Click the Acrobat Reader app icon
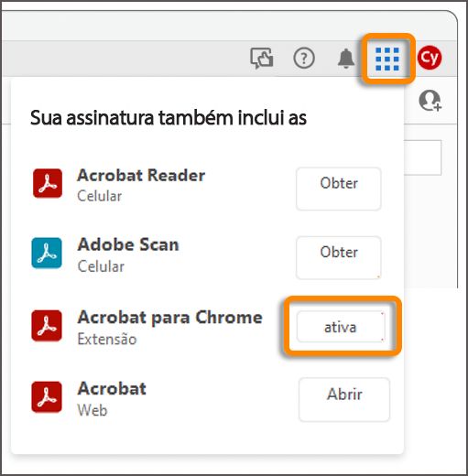This screenshot has width=468, height=476. (x=48, y=183)
